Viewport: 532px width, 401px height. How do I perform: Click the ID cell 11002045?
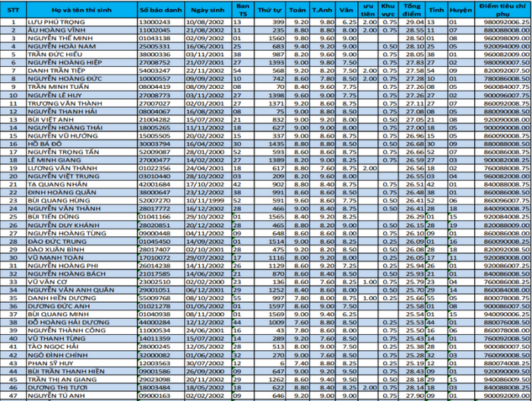click(161, 30)
